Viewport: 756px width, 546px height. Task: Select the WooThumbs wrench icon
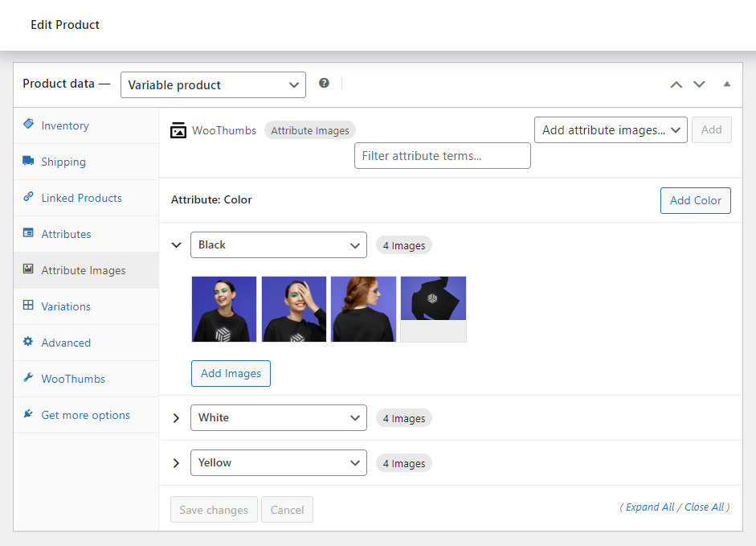click(x=29, y=379)
